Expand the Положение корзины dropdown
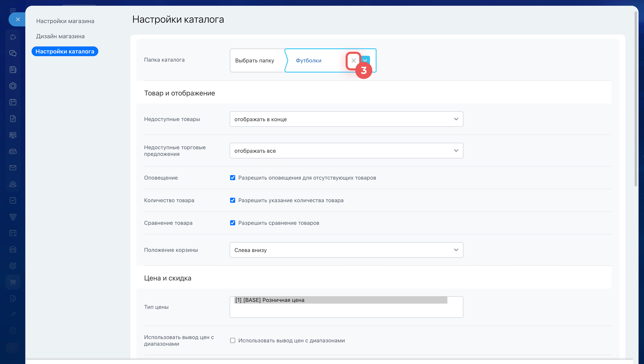Screen dimensions: 644x364 click(346, 250)
